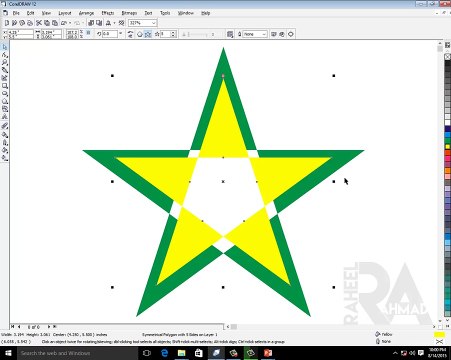
Task: Select the Eyedropper tool in the toolbox
Action: coord(5,135)
